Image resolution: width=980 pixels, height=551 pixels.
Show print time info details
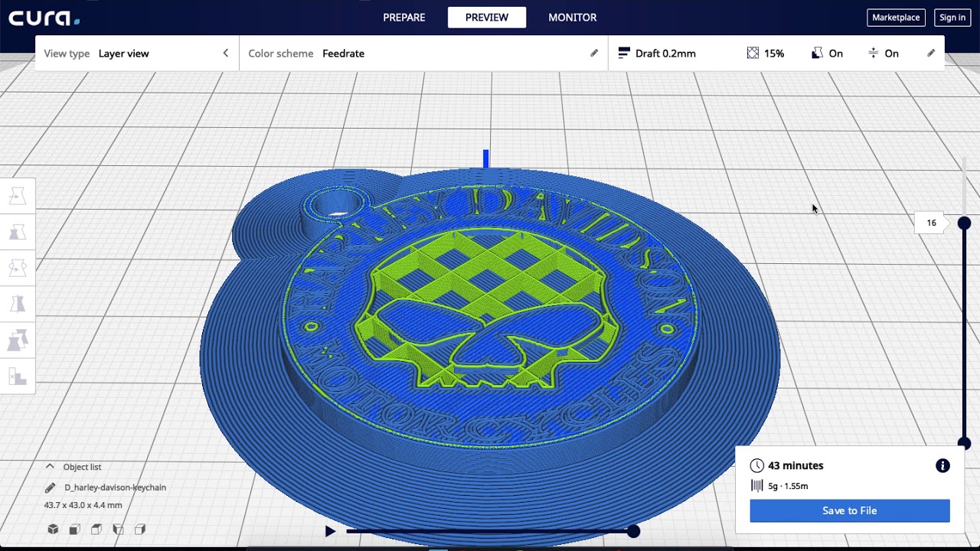942,465
